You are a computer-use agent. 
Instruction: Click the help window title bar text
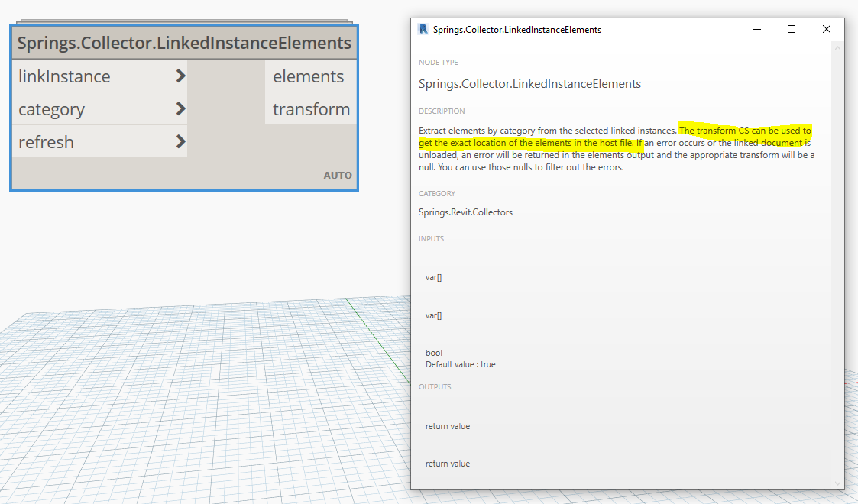[517, 30]
